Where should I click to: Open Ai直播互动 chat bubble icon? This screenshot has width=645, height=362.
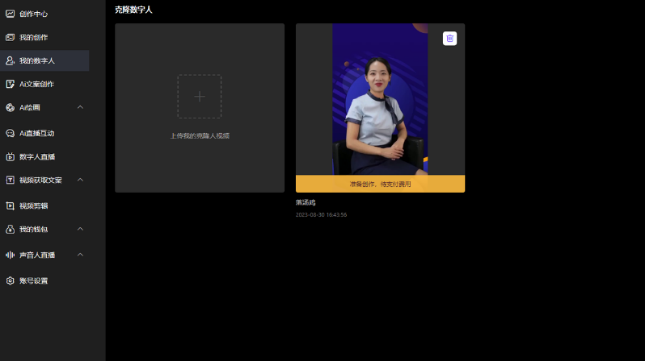(x=10, y=133)
